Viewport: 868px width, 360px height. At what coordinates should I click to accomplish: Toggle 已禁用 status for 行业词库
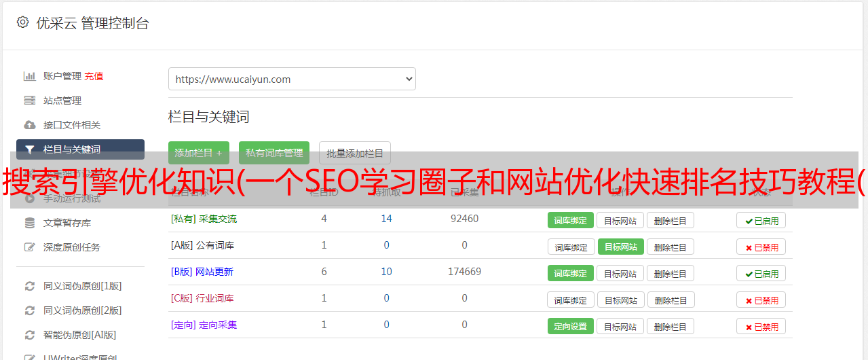tap(761, 300)
